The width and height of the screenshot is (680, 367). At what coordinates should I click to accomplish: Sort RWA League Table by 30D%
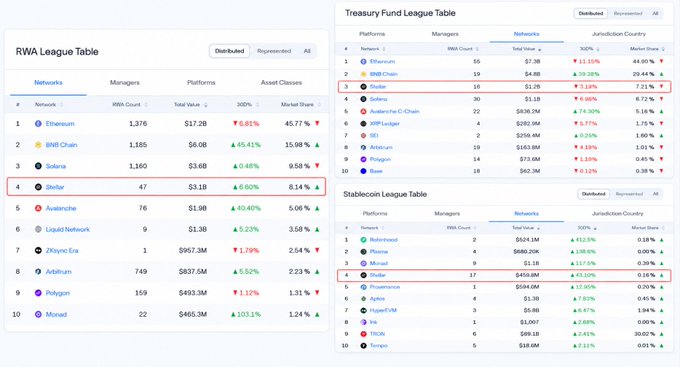[248, 105]
